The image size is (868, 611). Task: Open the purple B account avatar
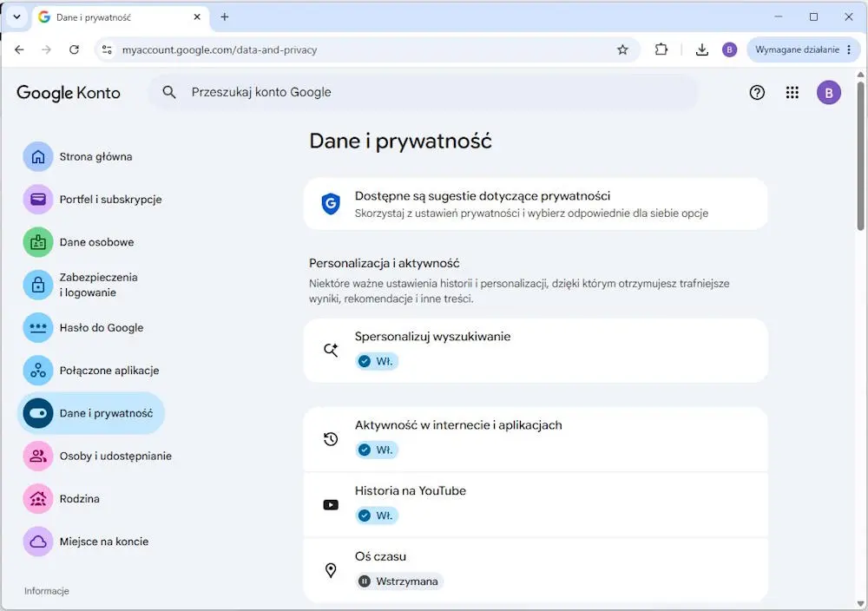(x=828, y=92)
